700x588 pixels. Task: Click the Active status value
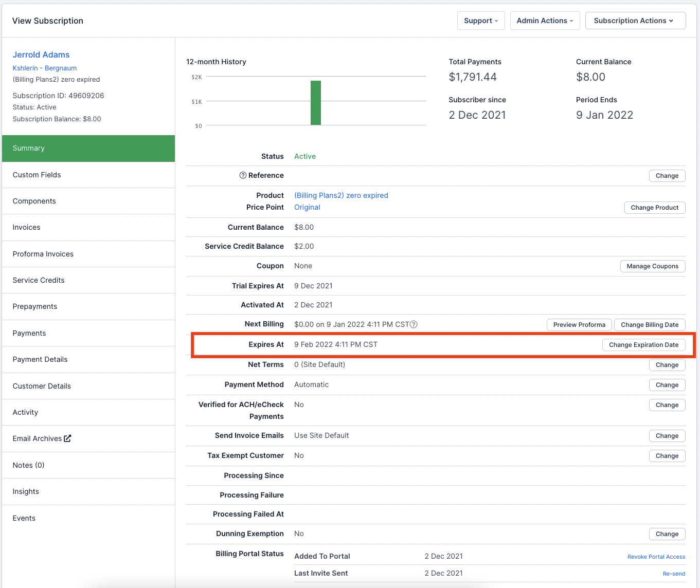click(x=305, y=156)
